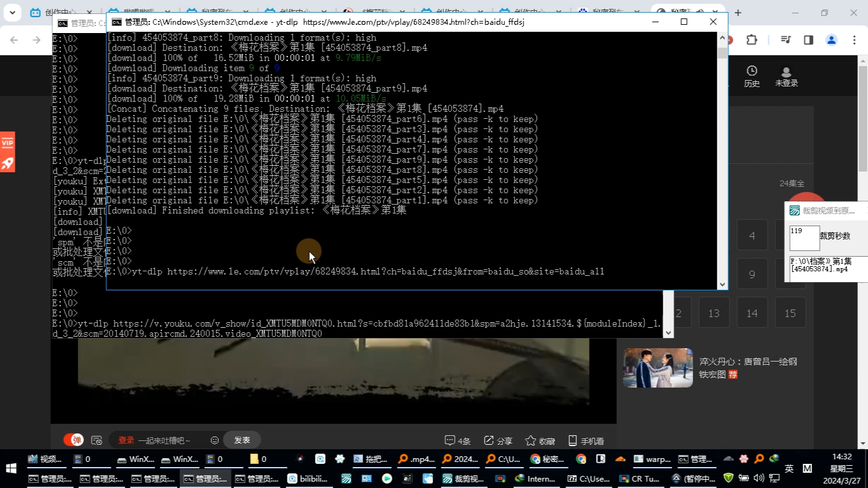
Task: Select episode 15 in the episode list
Action: (x=790, y=313)
